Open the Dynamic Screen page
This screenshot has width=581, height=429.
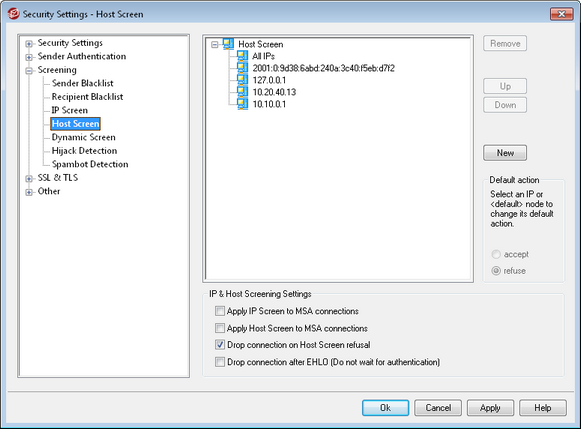click(83, 137)
